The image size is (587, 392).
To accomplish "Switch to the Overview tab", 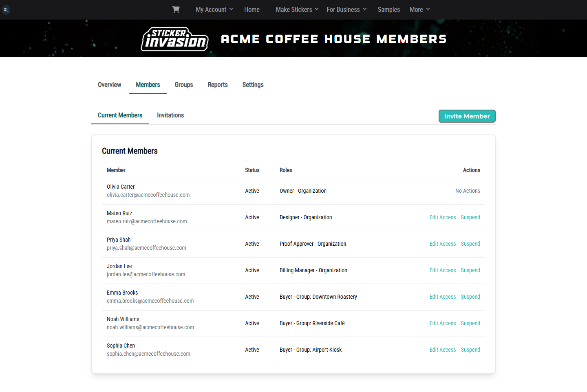I will pyautogui.click(x=110, y=85).
